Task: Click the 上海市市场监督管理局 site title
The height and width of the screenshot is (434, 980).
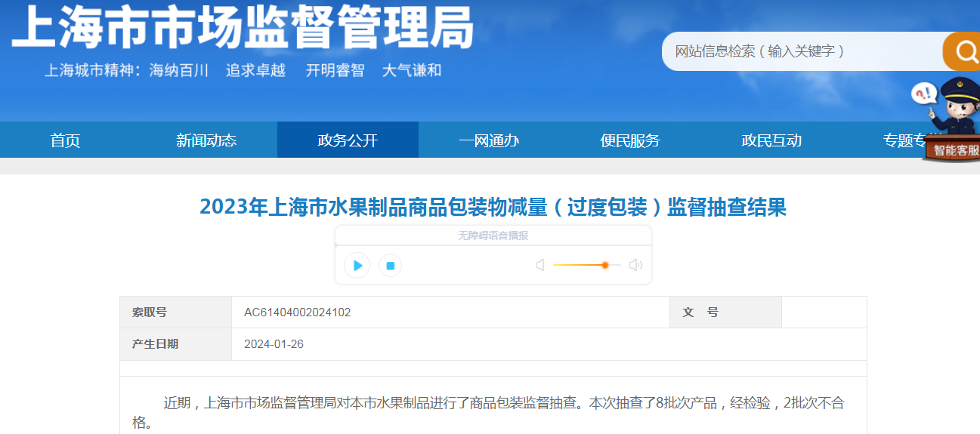Action: pyautogui.click(x=243, y=27)
